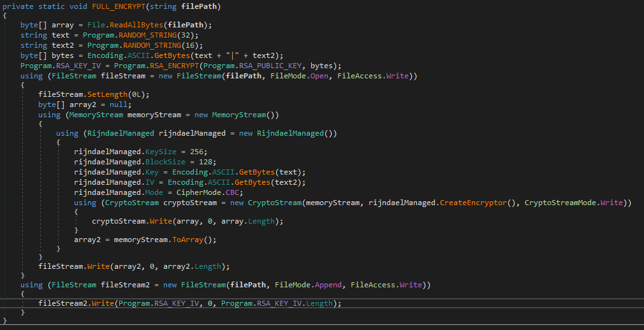Click the 'Key' property of rijndaelManaged

152,172
